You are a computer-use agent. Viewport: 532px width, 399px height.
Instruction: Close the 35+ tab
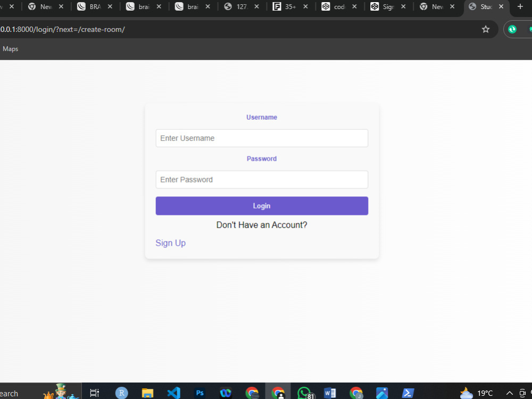click(305, 6)
